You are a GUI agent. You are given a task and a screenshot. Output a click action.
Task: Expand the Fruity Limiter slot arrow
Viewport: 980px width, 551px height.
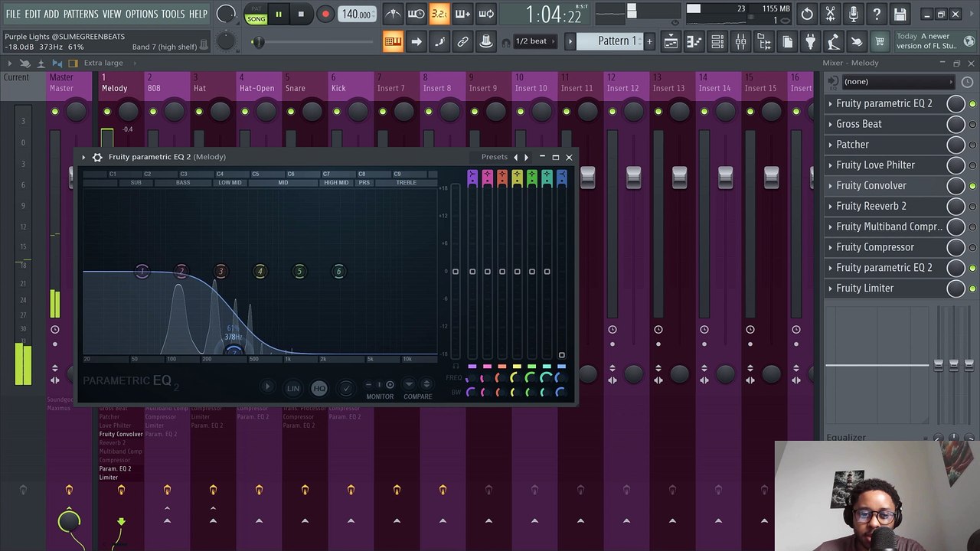tap(830, 289)
